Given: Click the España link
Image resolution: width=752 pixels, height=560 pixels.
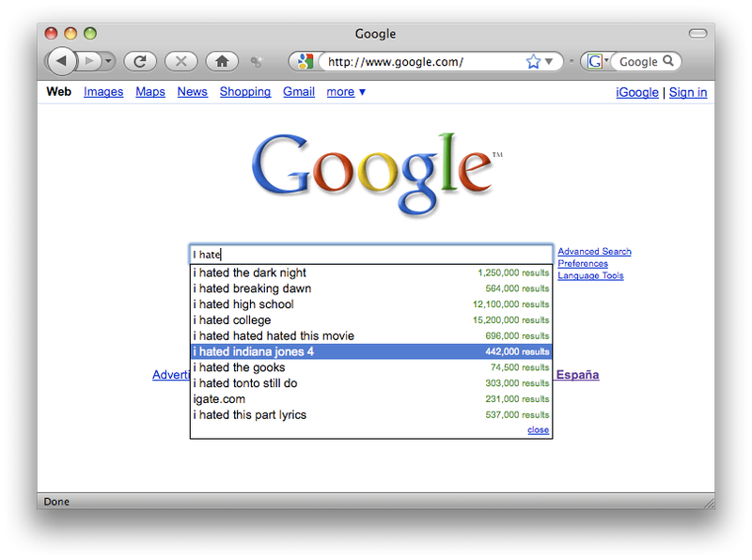Looking at the screenshot, I should (577, 375).
